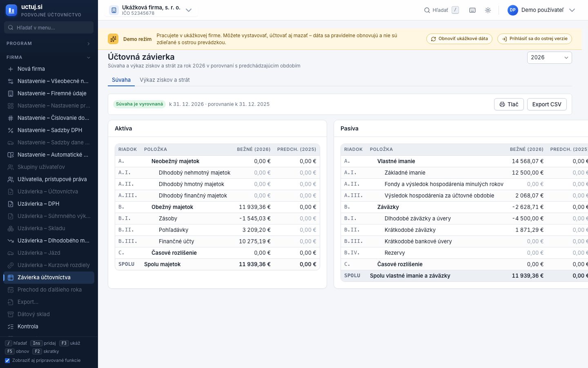Open Uzávierka – DPH menu item
This screenshot has height=368, width=588.
(x=49, y=204)
